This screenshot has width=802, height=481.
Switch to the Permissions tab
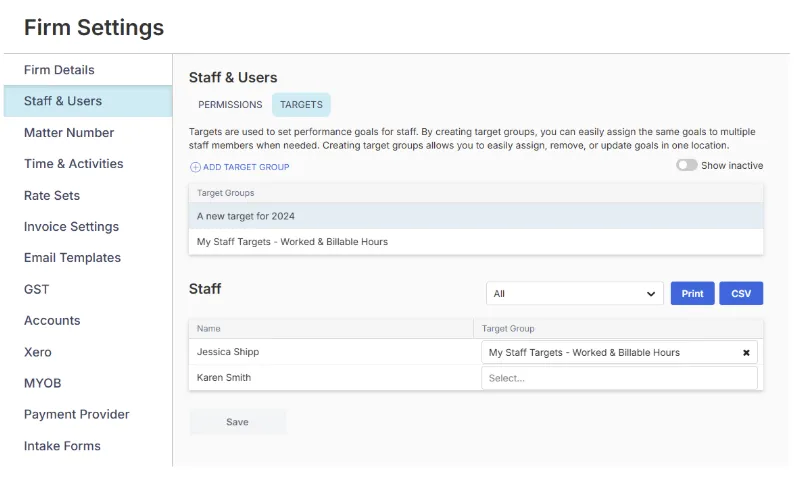(230, 105)
